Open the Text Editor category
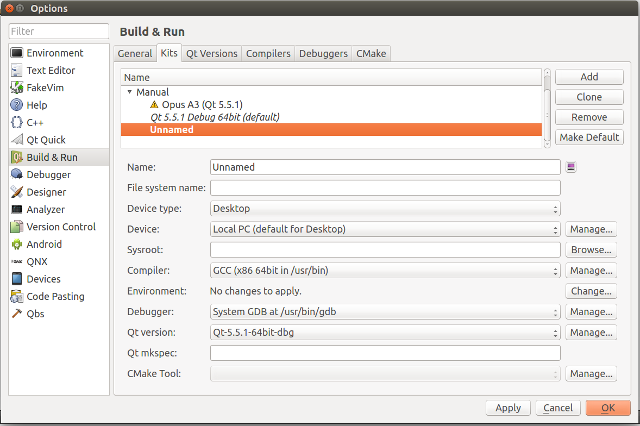 [59, 71]
